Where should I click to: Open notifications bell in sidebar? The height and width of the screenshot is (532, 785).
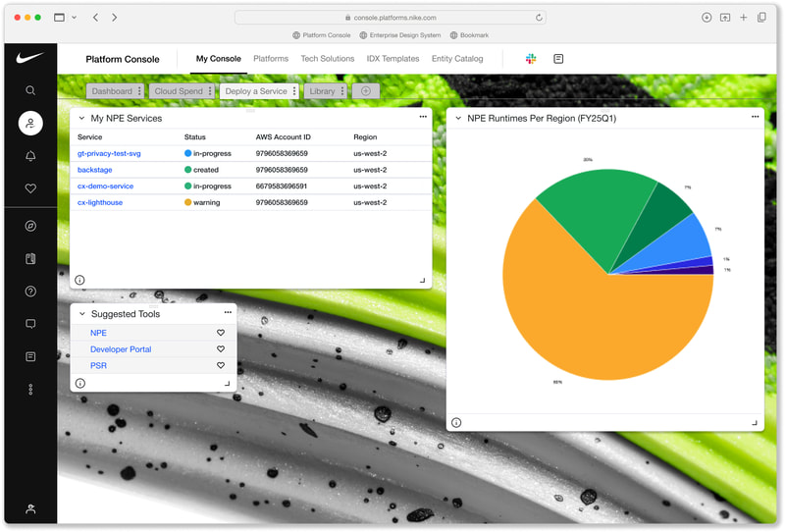(30, 156)
